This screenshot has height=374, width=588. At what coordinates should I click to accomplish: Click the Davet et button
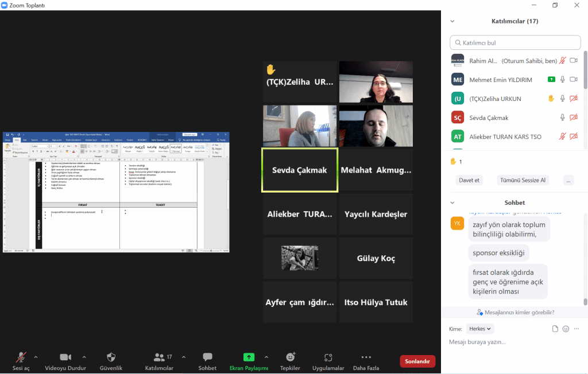coord(469,180)
